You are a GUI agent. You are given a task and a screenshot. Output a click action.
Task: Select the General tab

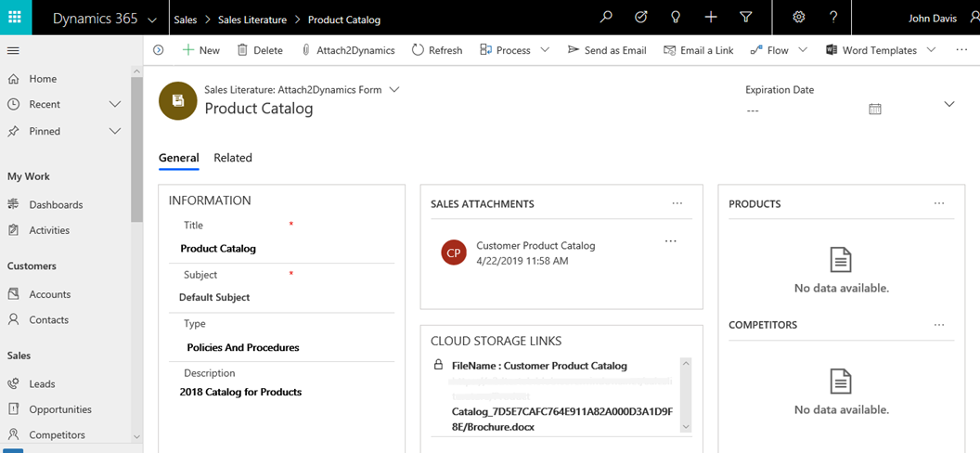(x=179, y=158)
